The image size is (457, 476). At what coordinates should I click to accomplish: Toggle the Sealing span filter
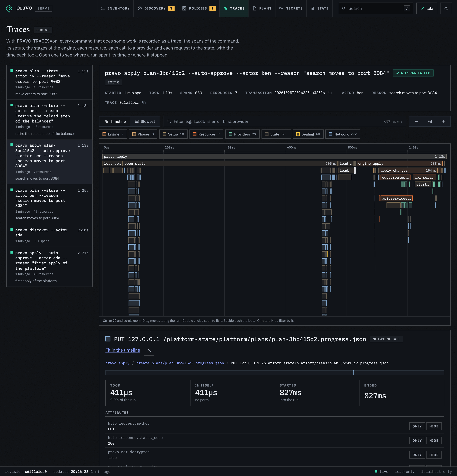point(308,134)
